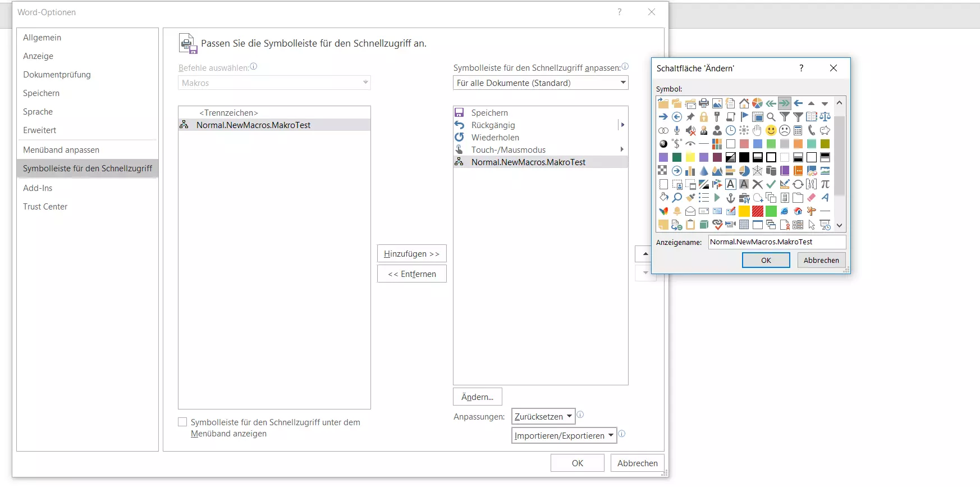Choose the pink eraser symbol
Viewport: 980px width, 487px height.
812,198
